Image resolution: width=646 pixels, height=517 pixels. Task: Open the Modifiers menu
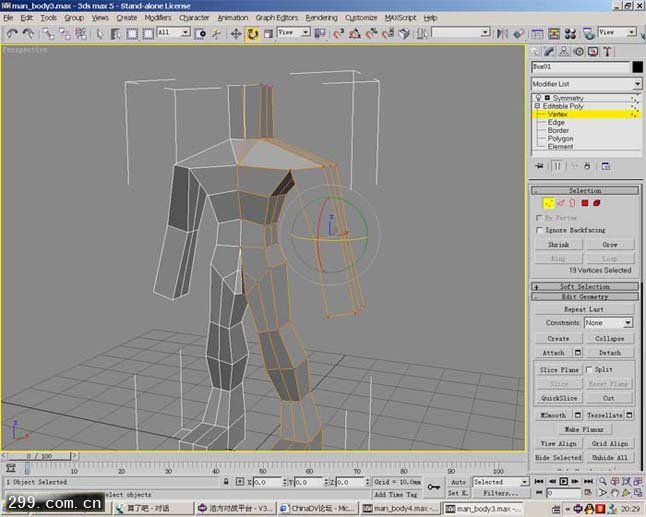pyautogui.click(x=158, y=18)
